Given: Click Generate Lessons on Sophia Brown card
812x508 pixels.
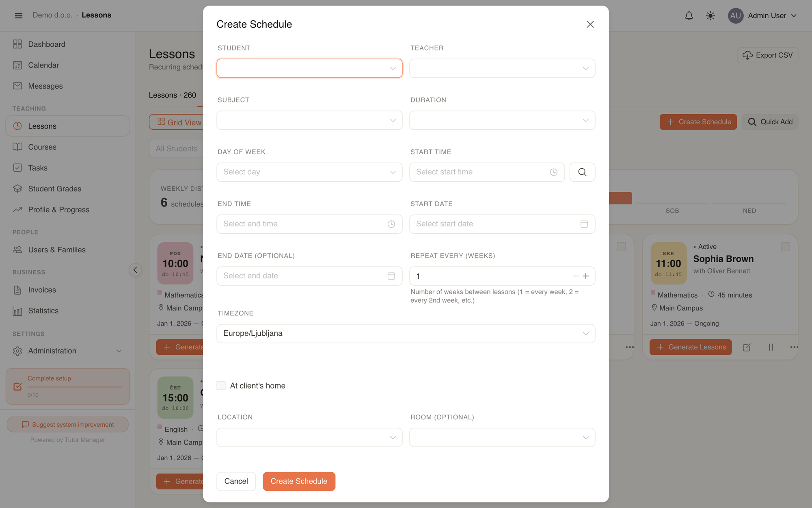Looking at the screenshot, I should click(691, 347).
